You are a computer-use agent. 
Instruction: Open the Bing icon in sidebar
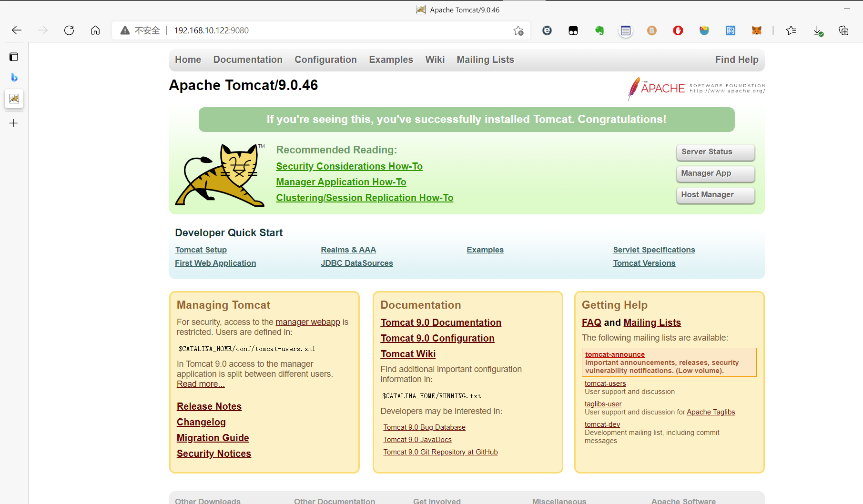pos(14,77)
